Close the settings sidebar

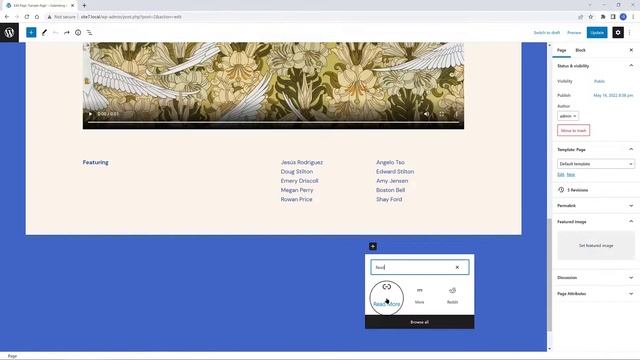point(631,50)
